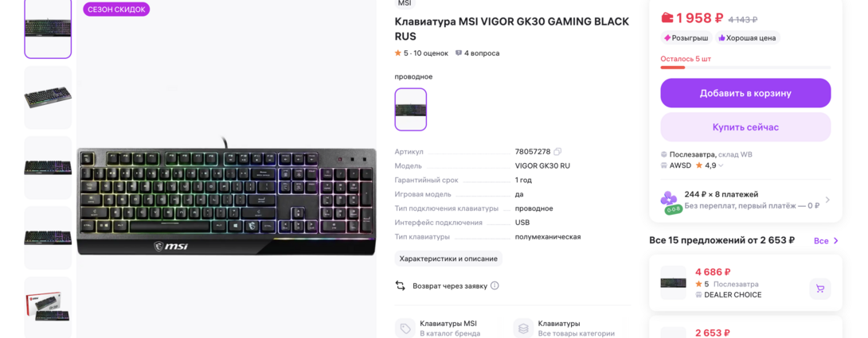868x338 pixels.
Task: Select the boxed keyboard packaging thumbnail
Action: click(48, 307)
